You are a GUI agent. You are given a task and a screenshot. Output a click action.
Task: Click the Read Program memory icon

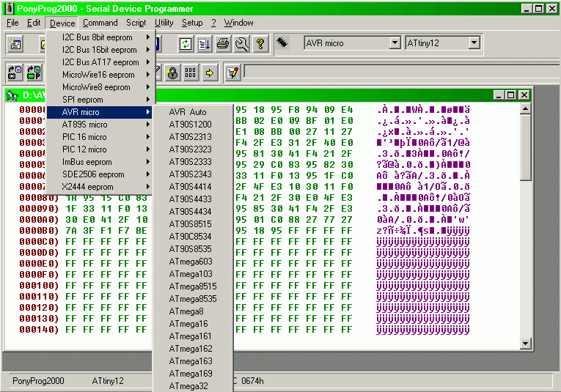click(34, 73)
